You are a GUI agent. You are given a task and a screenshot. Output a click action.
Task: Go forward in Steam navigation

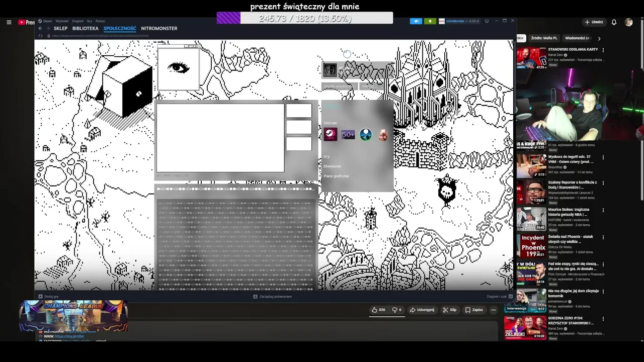(48, 28)
